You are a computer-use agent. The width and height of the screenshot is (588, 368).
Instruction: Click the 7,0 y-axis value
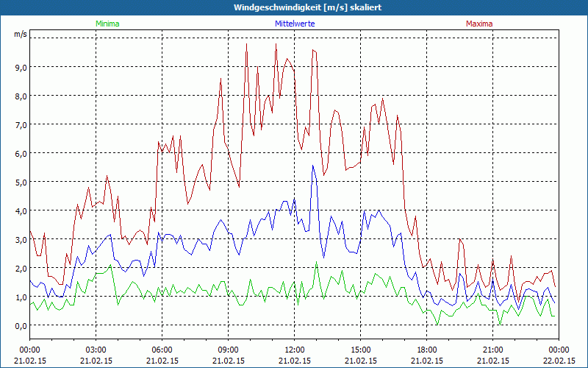coord(21,125)
